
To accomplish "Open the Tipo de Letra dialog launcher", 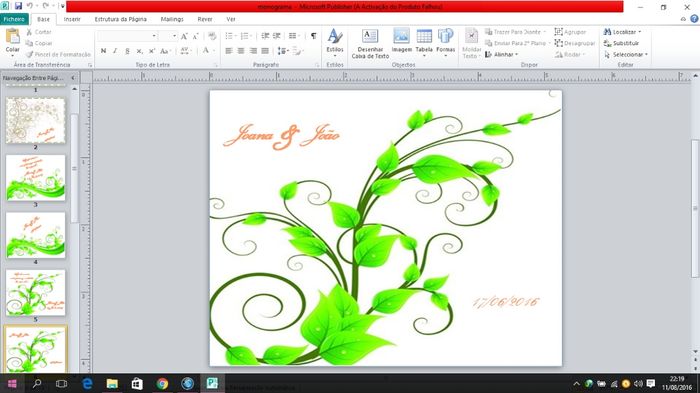I will click(216, 65).
